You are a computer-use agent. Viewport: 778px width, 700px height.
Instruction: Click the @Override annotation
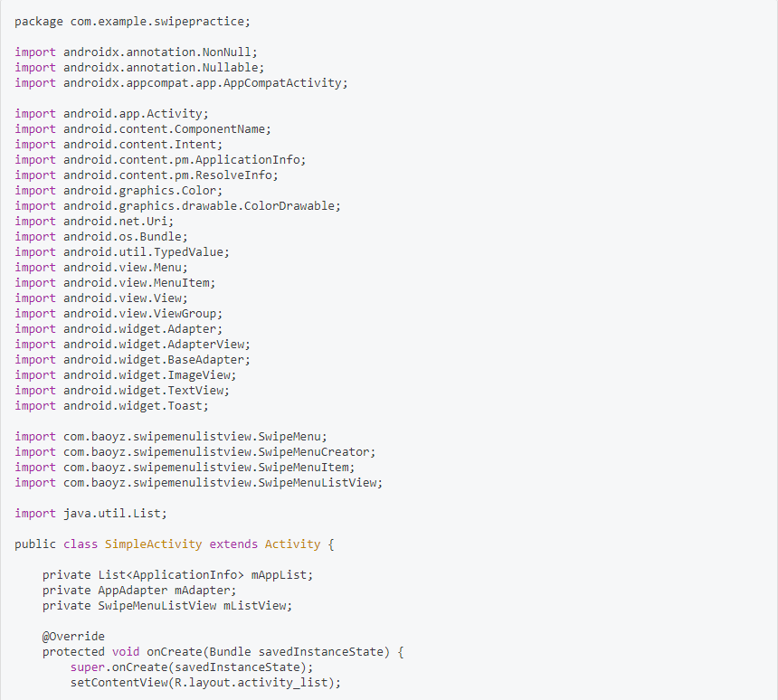point(73,637)
